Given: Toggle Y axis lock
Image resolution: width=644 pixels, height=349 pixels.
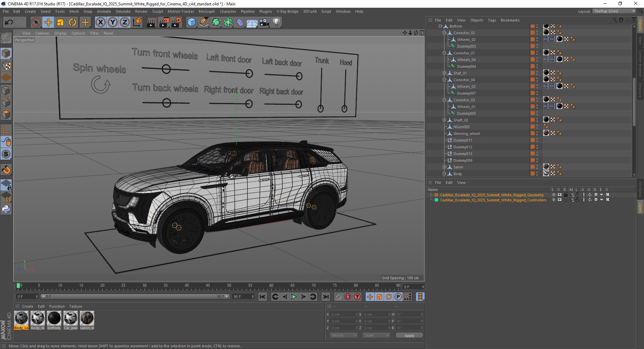Looking at the screenshot, I should pos(113,22).
